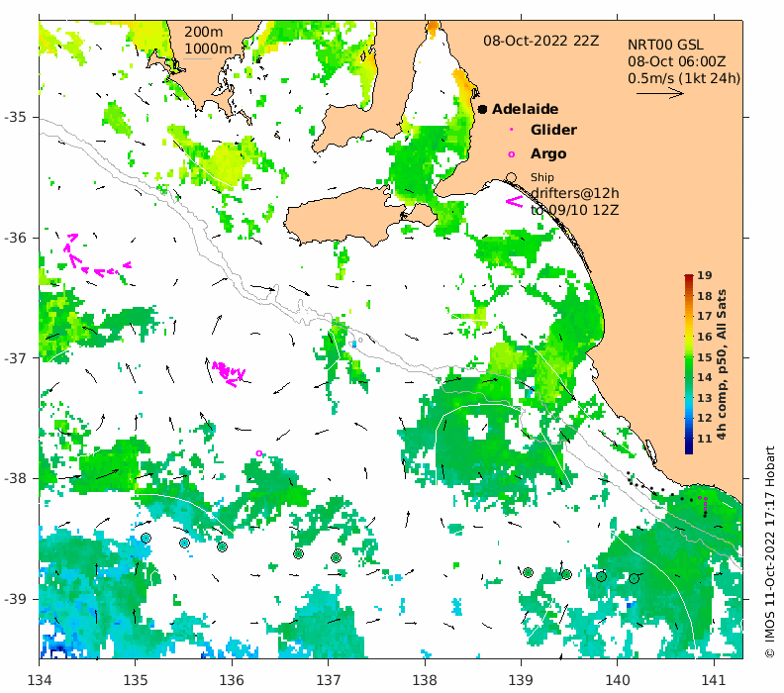Click the Argo legend label
784x693 pixels.
548,154
